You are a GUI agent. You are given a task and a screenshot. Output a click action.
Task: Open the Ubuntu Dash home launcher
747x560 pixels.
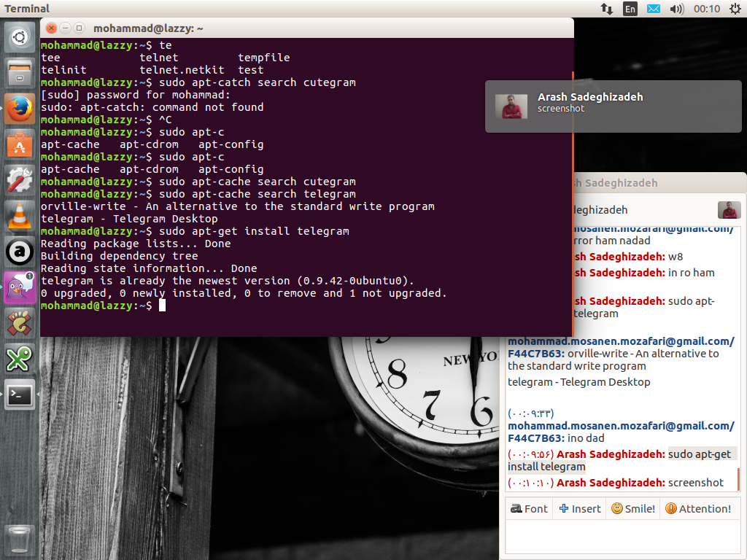[x=20, y=37]
